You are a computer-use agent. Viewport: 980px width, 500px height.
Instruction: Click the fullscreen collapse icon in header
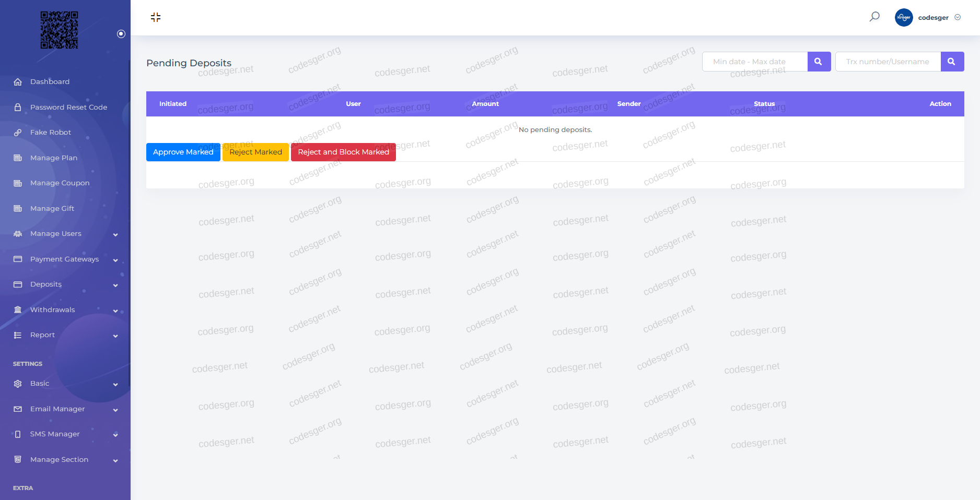tap(156, 17)
